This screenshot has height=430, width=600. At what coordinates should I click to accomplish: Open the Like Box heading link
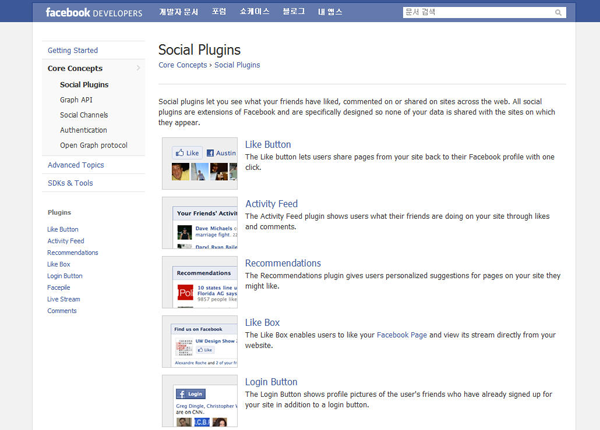pyautogui.click(x=262, y=322)
